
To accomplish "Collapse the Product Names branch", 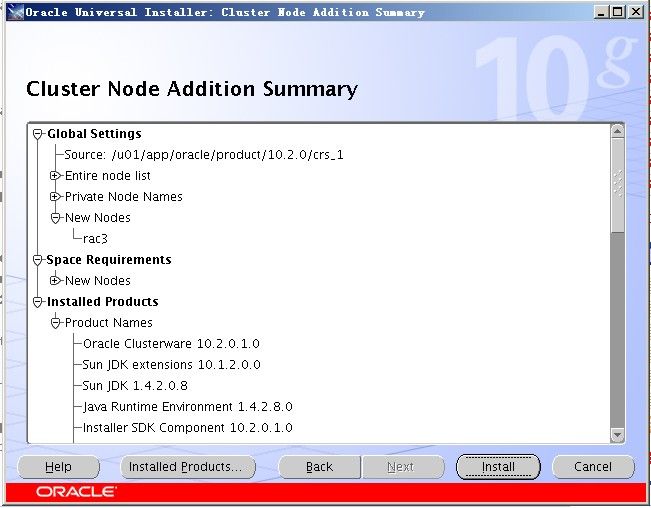I will point(55,323).
